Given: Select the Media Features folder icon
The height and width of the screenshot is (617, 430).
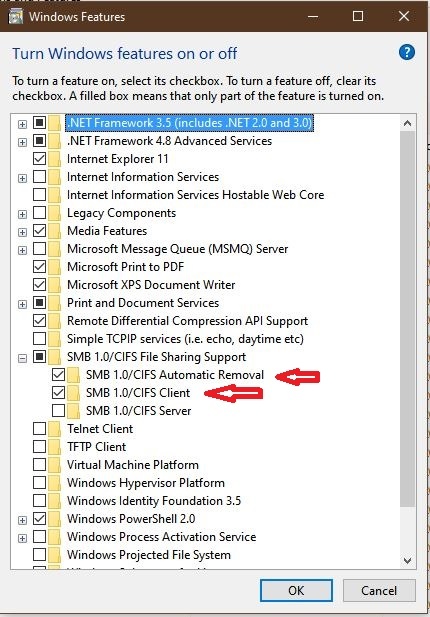Looking at the screenshot, I should (55, 231).
